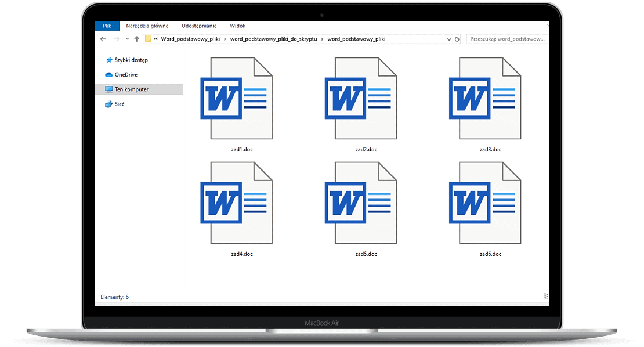The height and width of the screenshot is (347, 644).
Task: Select the zad6.doc file icon
Action: tap(486, 203)
